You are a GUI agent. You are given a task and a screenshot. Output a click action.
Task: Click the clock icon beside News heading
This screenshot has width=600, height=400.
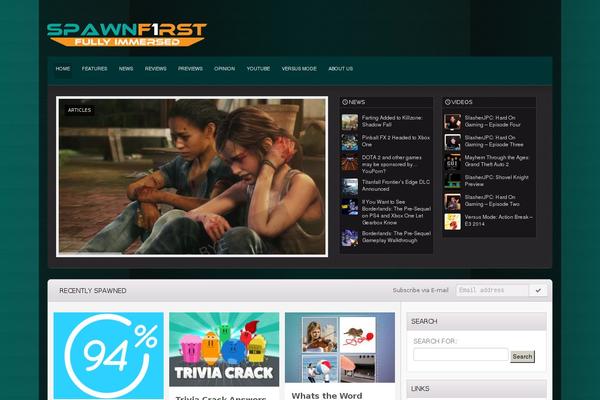pyautogui.click(x=345, y=102)
